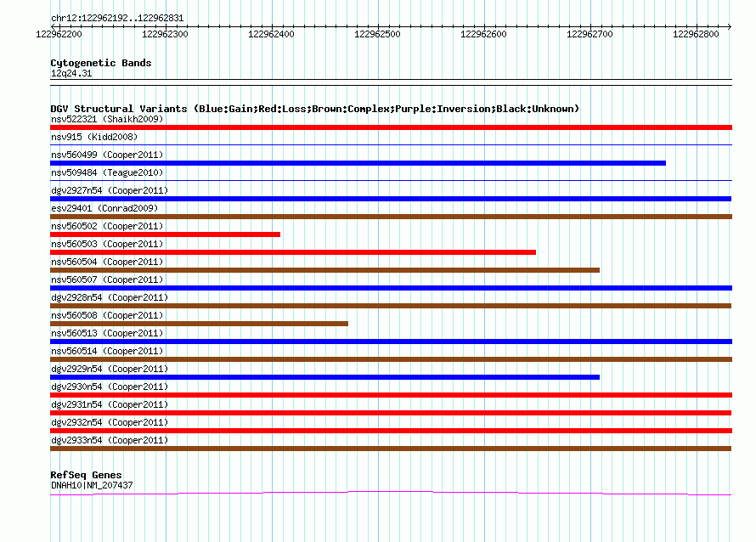The image size is (756, 542).
Task: Open the nsv560513 (Cooper2011) label
Action: tap(107, 333)
